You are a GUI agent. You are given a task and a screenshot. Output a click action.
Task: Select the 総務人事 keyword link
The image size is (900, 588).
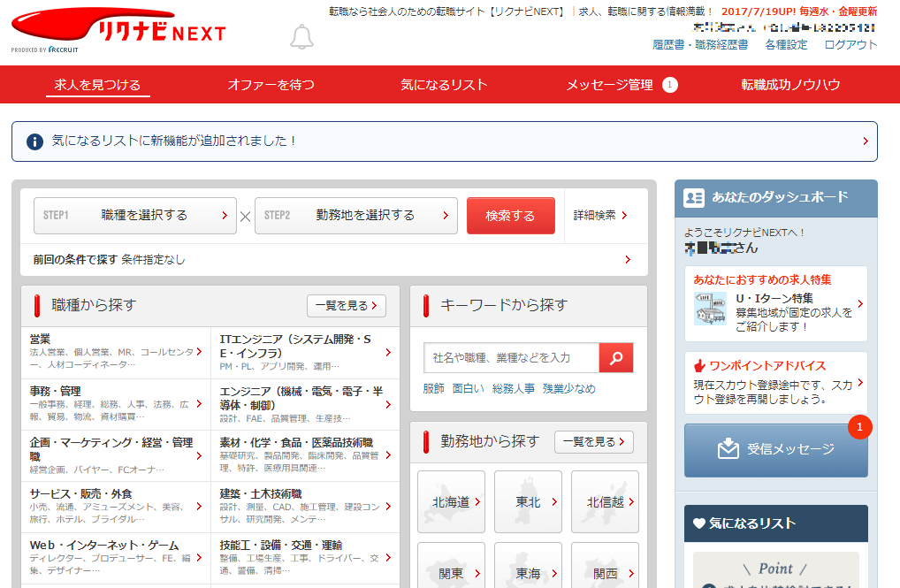pyautogui.click(x=513, y=389)
